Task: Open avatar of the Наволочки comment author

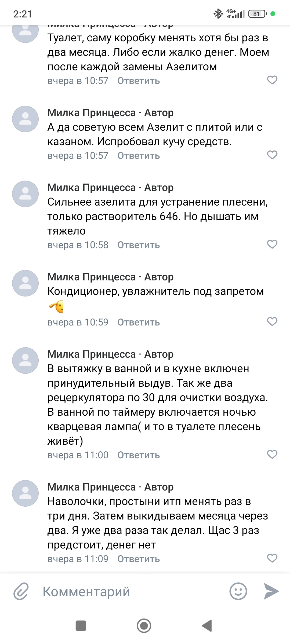Action: pyautogui.click(x=26, y=493)
